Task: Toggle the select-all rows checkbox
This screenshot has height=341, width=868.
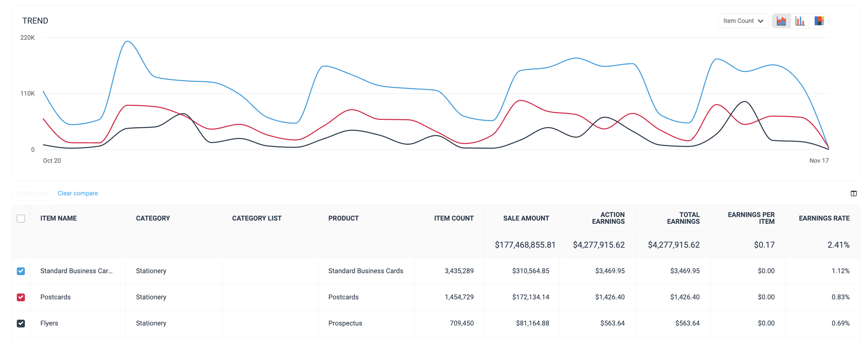Action: 21,219
